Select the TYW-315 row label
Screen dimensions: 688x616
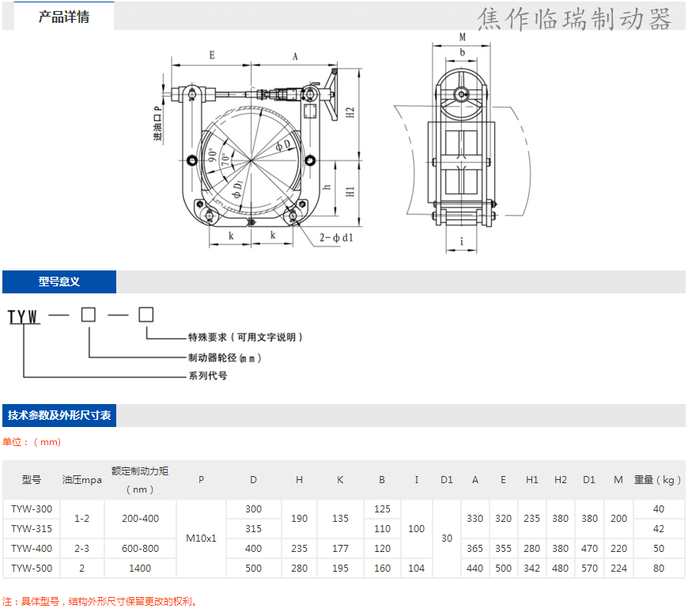coord(32,528)
